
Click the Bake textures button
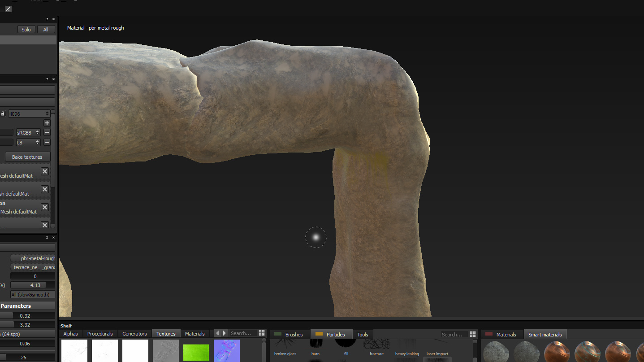click(x=27, y=157)
